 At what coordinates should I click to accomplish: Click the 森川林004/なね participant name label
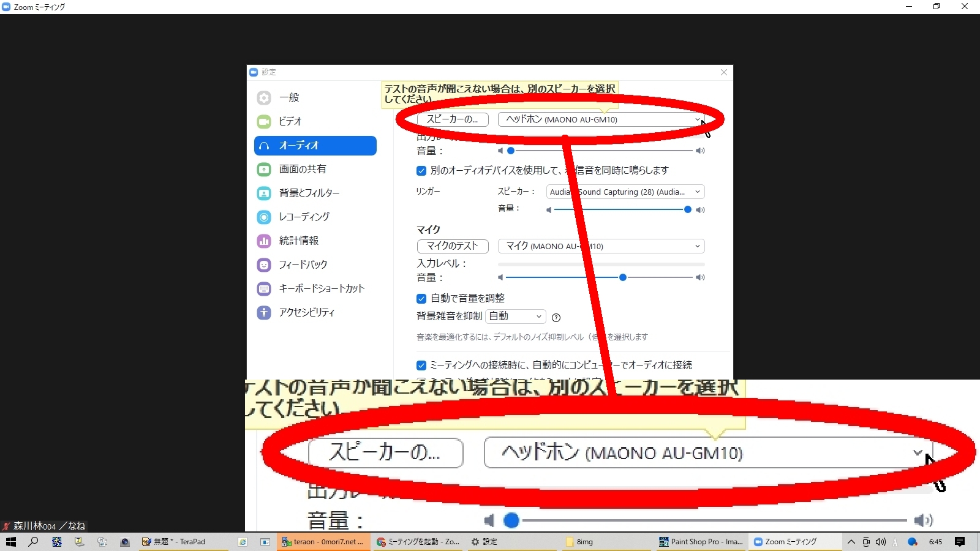[x=49, y=526]
